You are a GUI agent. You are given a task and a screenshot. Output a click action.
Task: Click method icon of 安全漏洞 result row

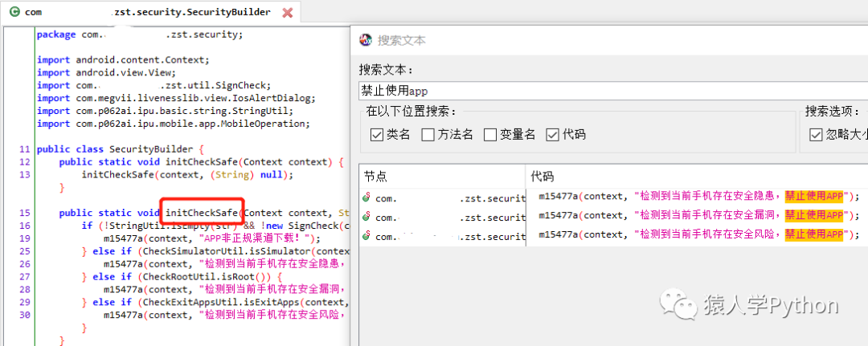tap(366, 217)
